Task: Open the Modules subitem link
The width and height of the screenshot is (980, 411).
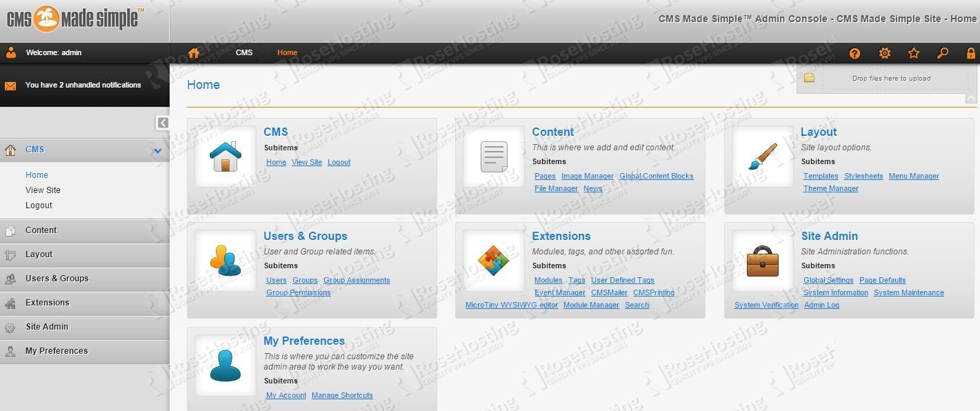Action: [548, 281]
